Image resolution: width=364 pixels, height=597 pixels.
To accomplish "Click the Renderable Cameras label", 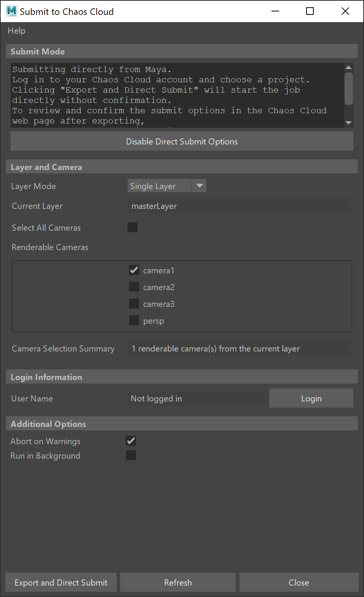I will [50, 247].
